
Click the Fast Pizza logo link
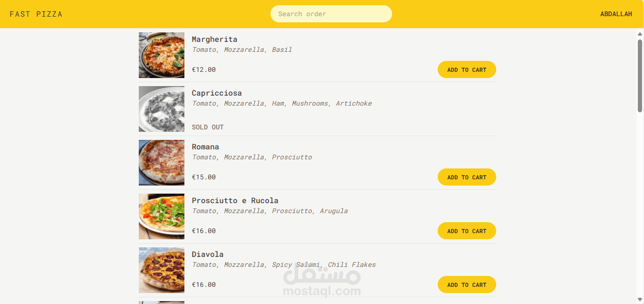point(36,14)
